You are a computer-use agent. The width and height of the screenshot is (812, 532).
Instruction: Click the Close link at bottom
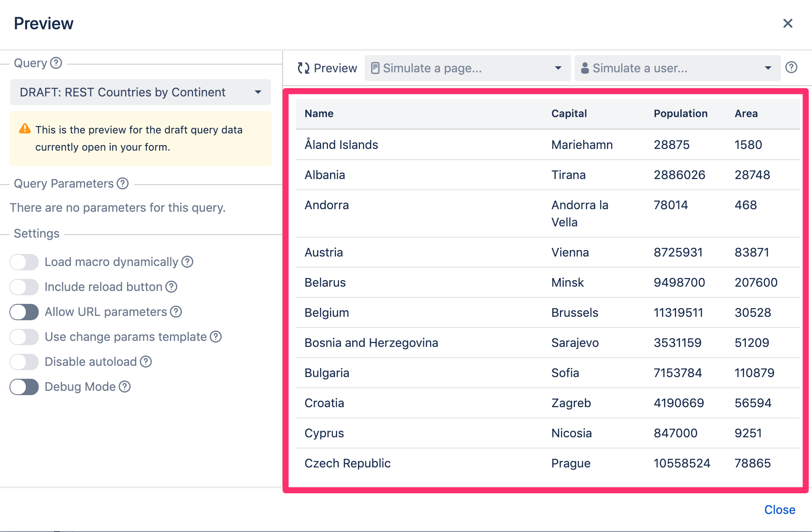coord(779,510)
